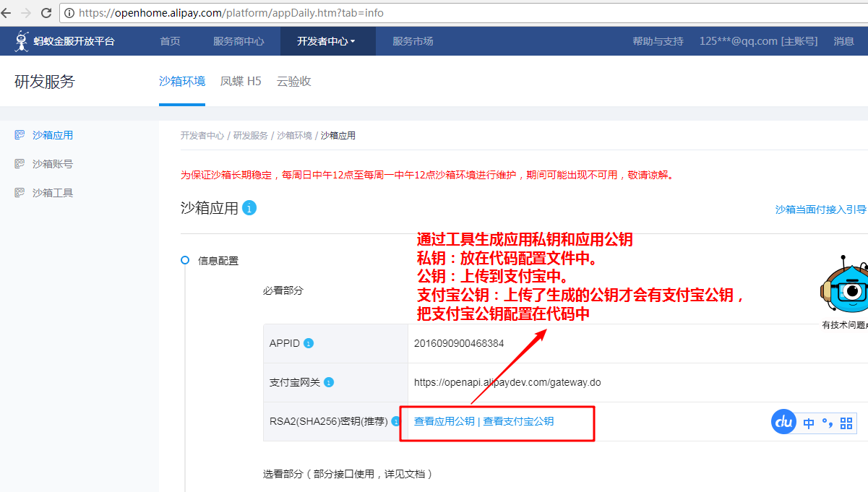Toggle the input method punctuation mode
The height and width of the screenshot is (492, 868).
point(827,423)
